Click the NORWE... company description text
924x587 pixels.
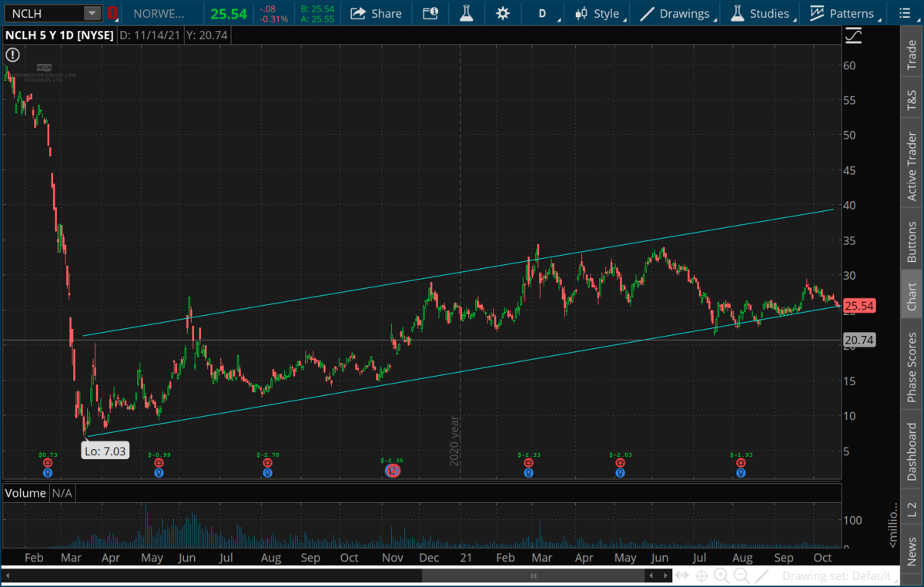[159, 13]
